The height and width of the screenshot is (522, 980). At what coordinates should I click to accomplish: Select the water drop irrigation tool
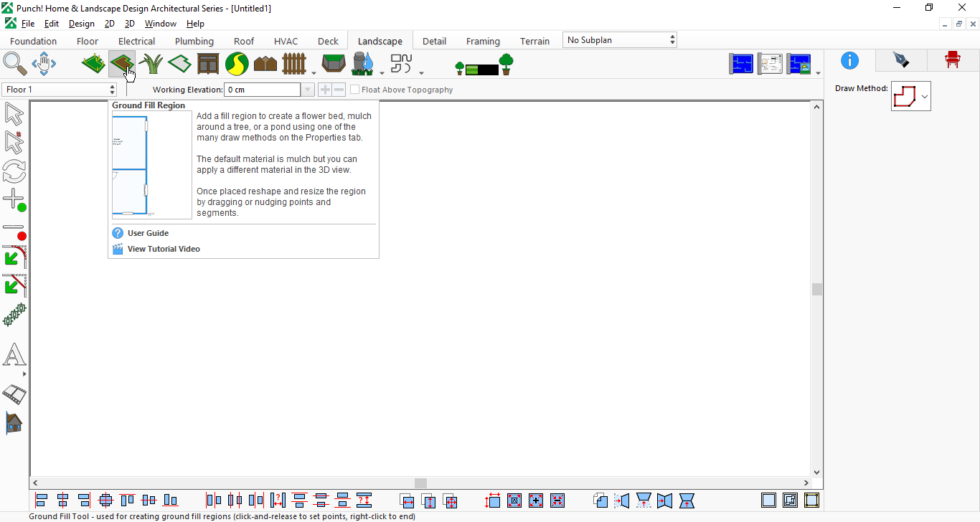(364, 64)
